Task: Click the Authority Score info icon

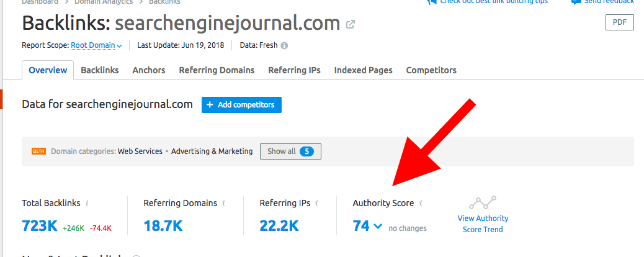Action: tap(421, 203)
